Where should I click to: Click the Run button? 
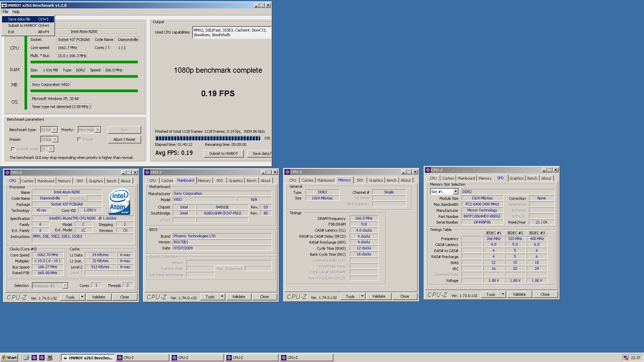tap(124, 130)
